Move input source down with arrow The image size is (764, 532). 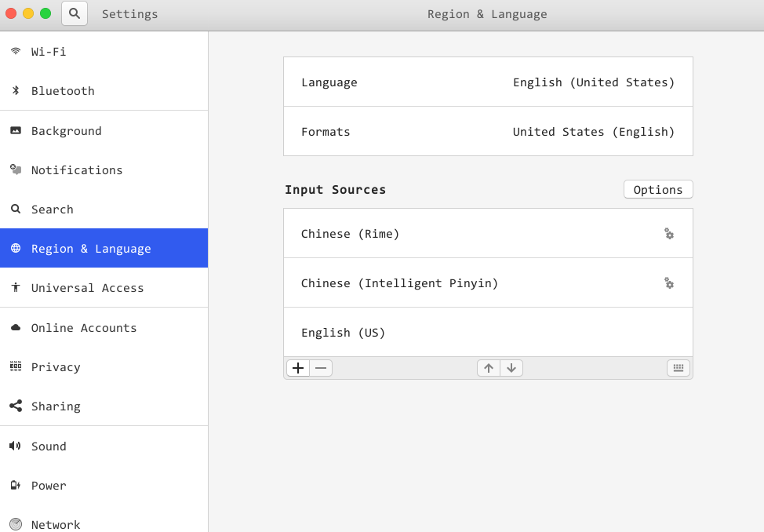511,368
